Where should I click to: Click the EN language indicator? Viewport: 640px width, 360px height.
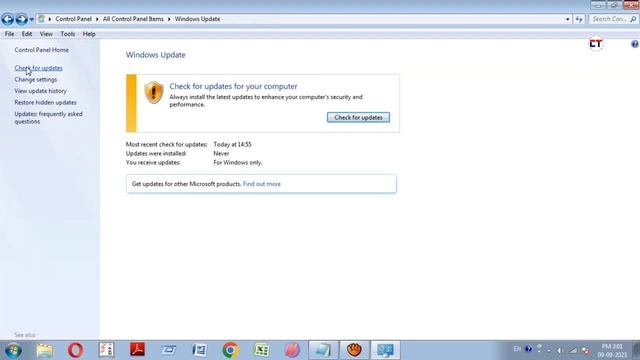pos(517,349)
